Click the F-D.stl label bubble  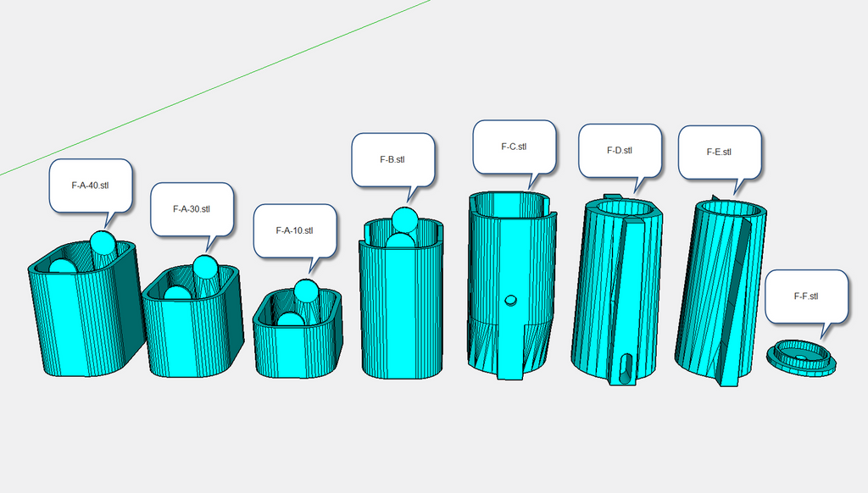[x=620, y=151]
